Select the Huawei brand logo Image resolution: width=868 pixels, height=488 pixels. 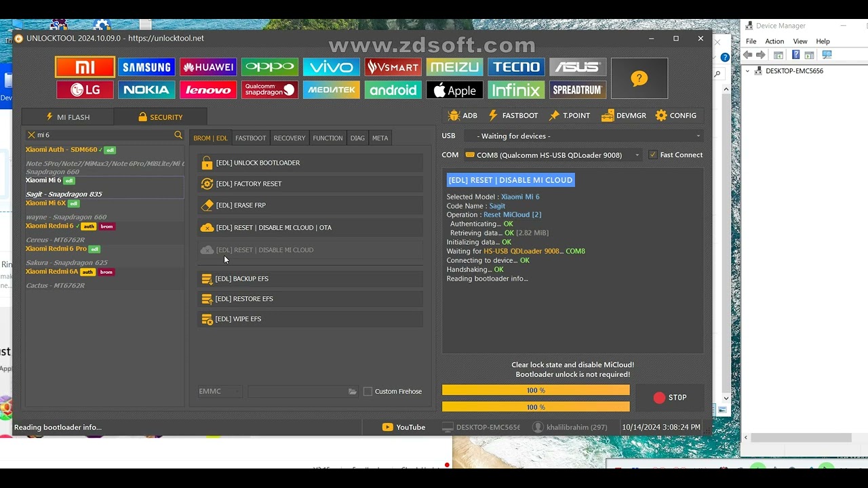pos(208,67)
